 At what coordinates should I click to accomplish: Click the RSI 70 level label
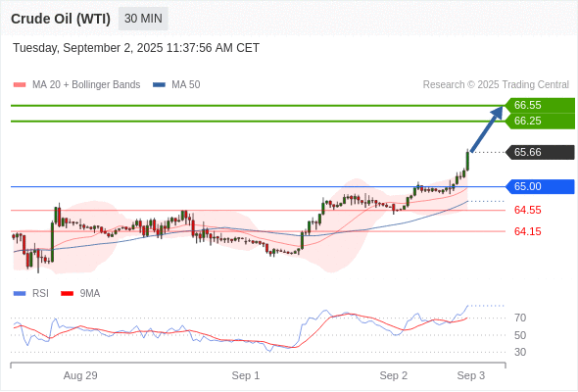click(x=520, y=318)
